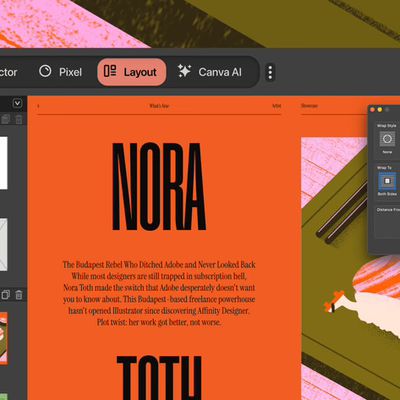Select the orange illustrated page thumbnail
Screen dimensions: 400x400
click(3, 338)
